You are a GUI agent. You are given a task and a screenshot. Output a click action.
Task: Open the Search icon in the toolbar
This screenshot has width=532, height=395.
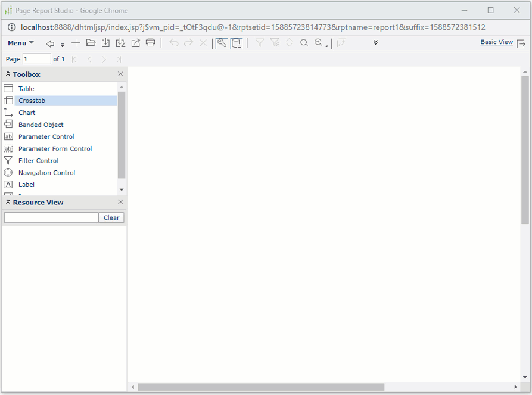coord(303,43)
